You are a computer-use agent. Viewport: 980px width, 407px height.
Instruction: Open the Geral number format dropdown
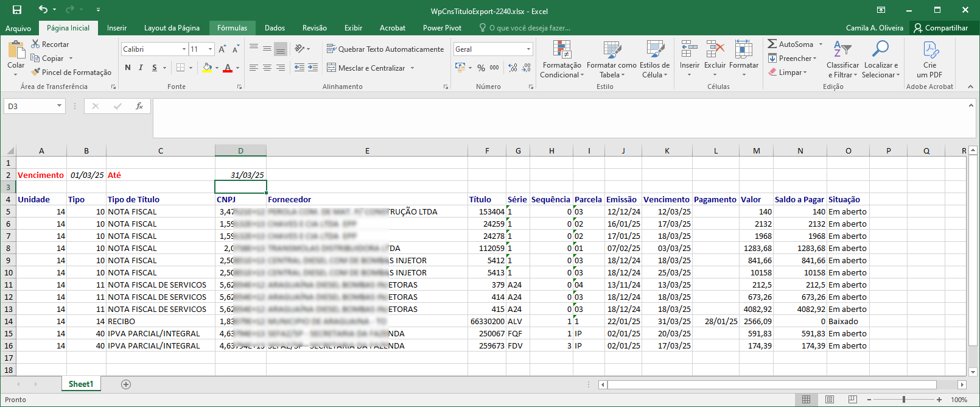coord(528,49)
